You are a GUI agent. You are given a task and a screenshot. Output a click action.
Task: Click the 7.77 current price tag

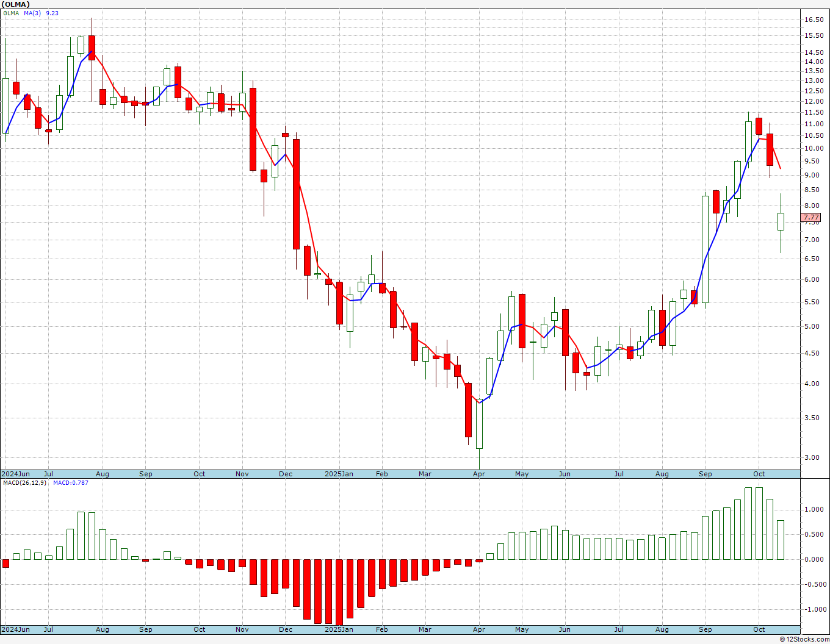[x=811, y=217]
